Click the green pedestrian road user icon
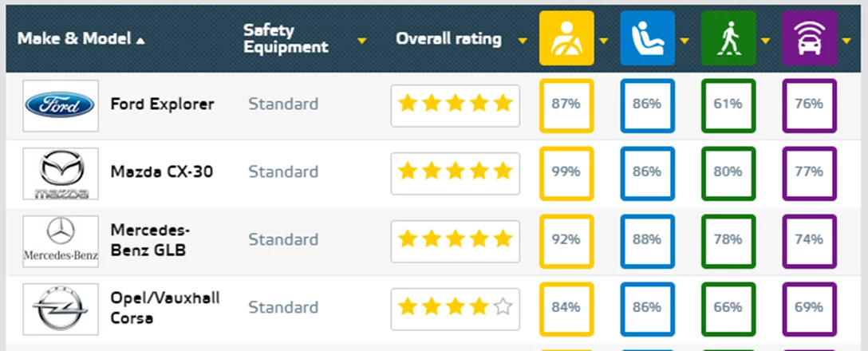Viewport: 868px width, 351px height. tap(728, 37)
